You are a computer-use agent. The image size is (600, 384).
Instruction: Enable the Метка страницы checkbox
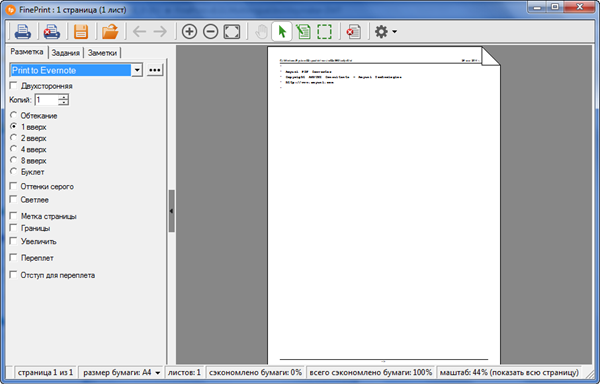[x=13, y=216]
